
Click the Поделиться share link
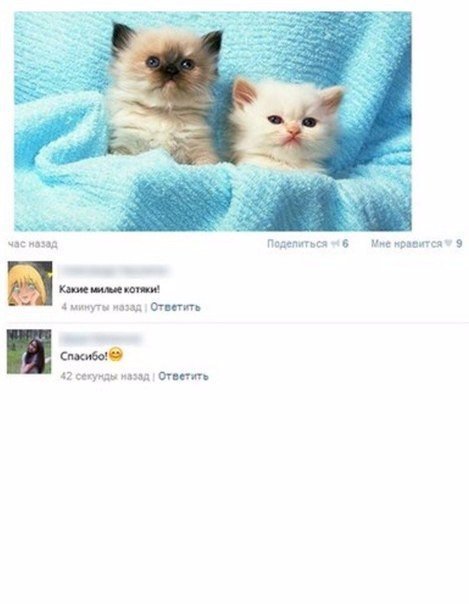297,244
